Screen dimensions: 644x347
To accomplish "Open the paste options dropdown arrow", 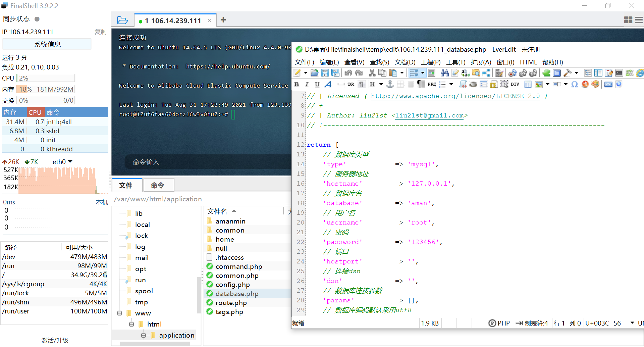I will click(x=402, y=73).
